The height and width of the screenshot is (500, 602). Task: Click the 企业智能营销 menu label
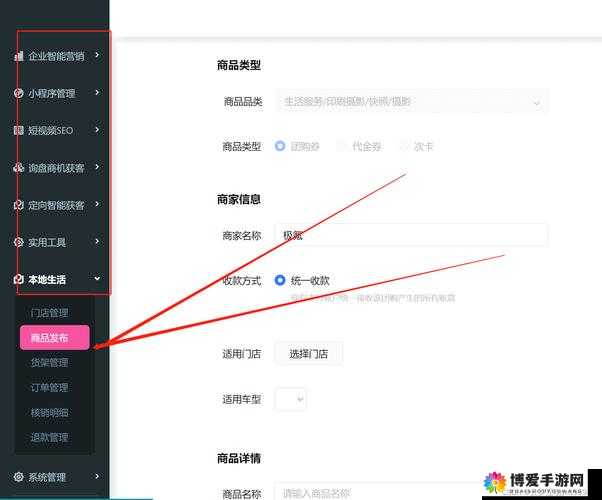coord(56,56)
